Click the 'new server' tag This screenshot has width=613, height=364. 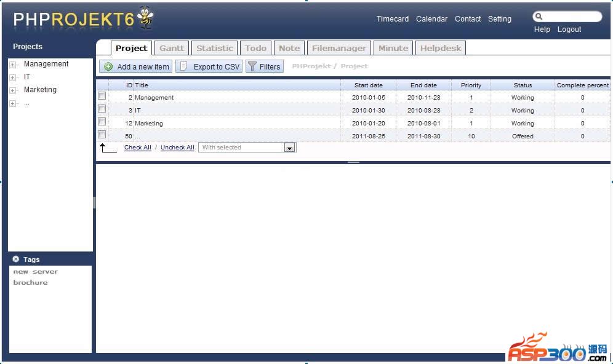click(x=36, y=271)
